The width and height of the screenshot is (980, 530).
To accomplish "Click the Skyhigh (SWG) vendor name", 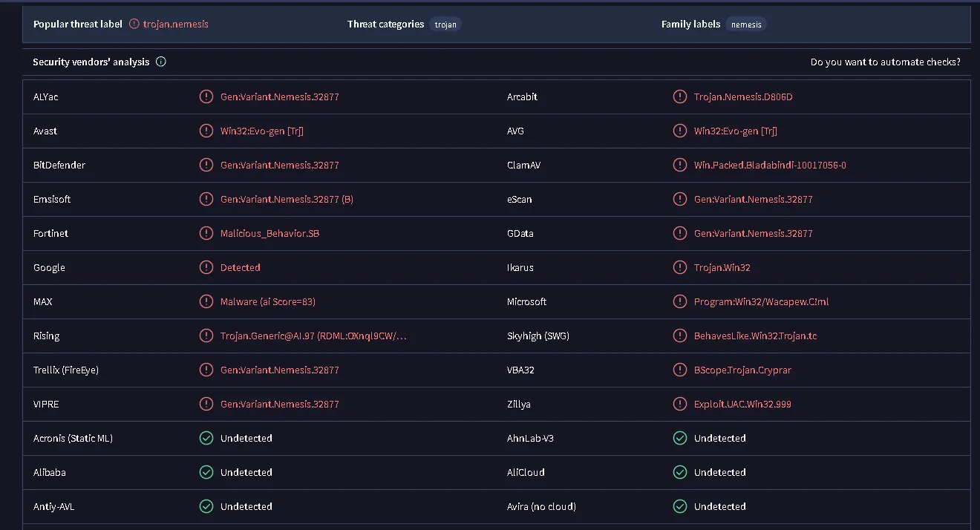I will (538, 336).
